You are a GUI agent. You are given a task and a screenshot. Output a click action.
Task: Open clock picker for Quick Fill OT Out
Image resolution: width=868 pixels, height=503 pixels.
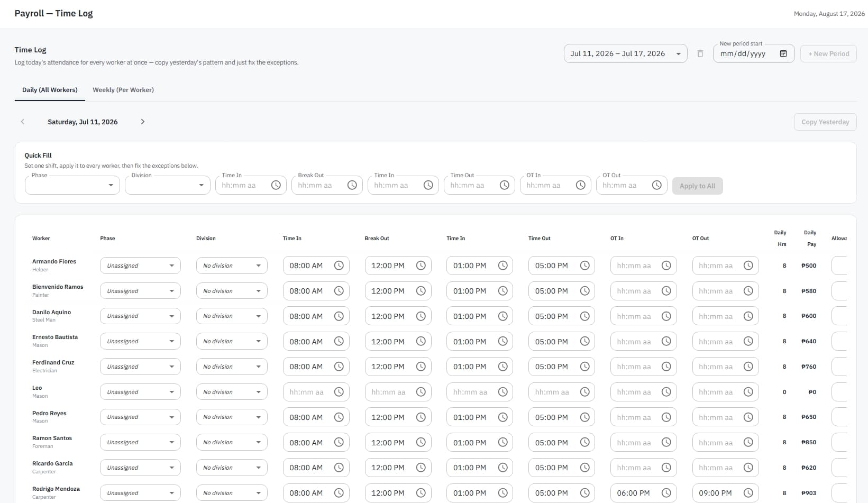click(x=657, y=185)
